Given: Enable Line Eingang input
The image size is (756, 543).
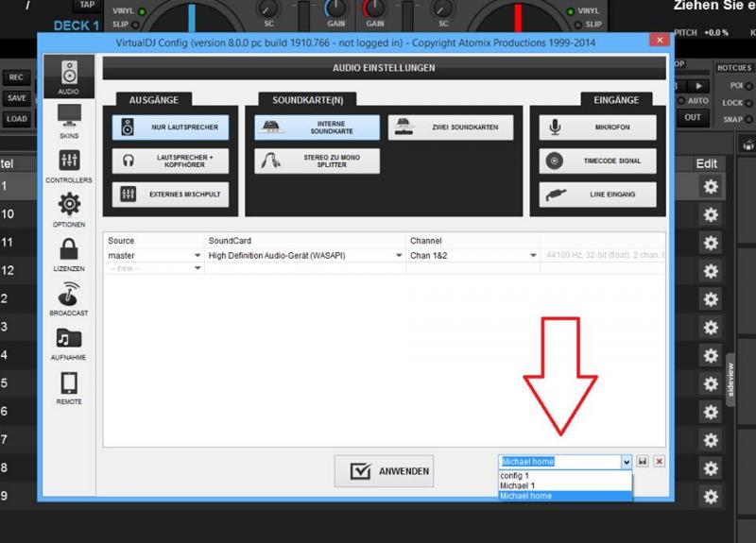Looking at the screenshot, I should pyautogui.click(x=597, y=195).
